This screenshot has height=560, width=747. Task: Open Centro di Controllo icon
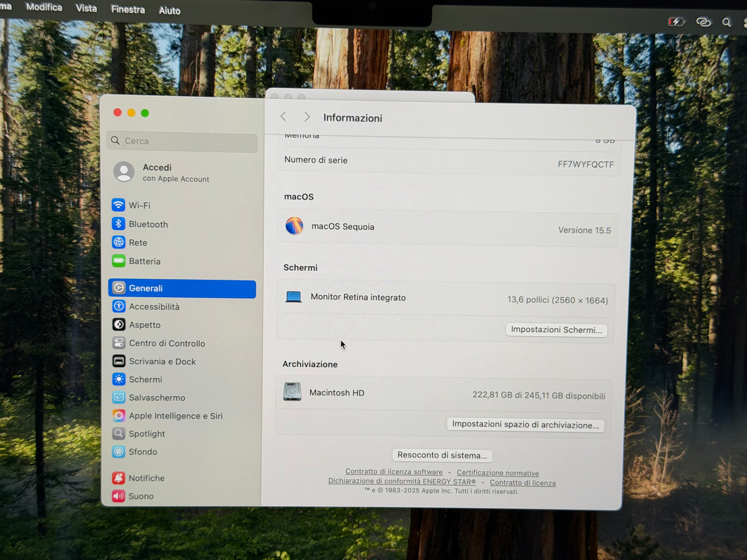pyautogui.click(x=118, y=343)
